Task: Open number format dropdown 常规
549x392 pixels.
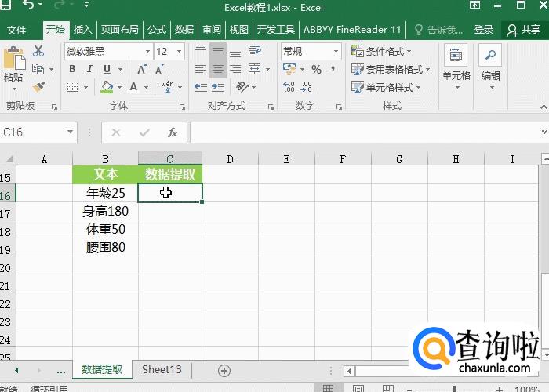Action: click(336, 52)
